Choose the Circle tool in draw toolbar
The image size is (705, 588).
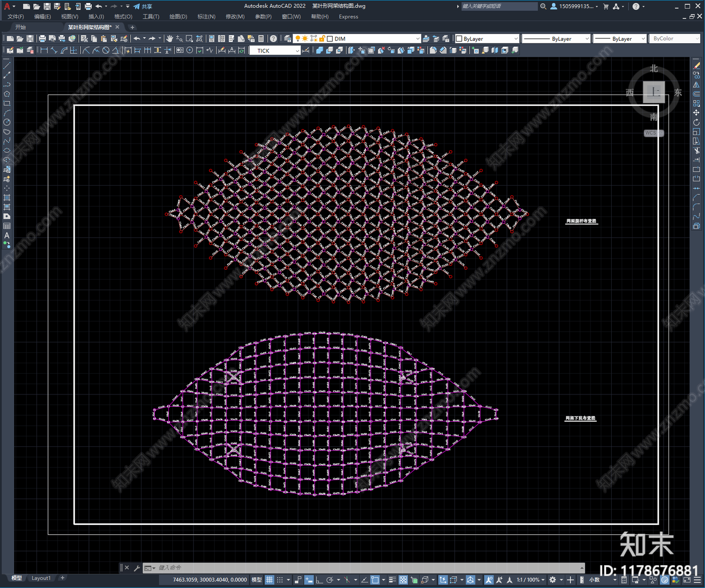point(7,122)
